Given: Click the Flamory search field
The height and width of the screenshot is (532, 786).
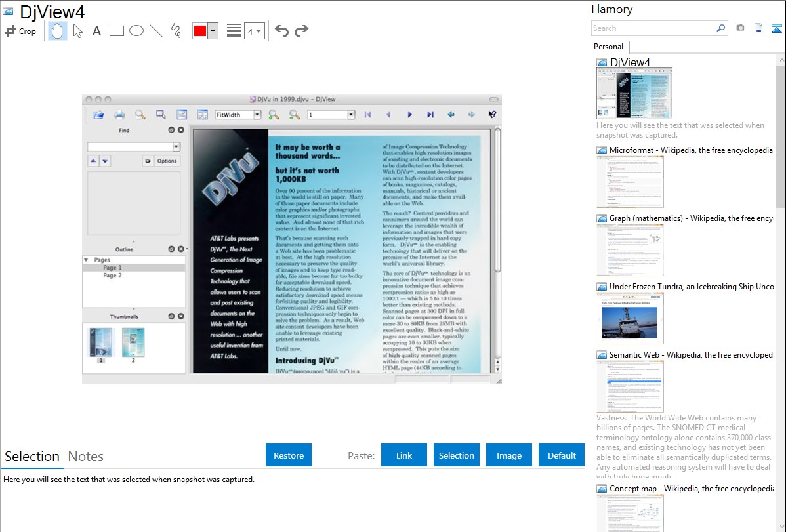Looking at the screenshot, I should pos(653,28).
